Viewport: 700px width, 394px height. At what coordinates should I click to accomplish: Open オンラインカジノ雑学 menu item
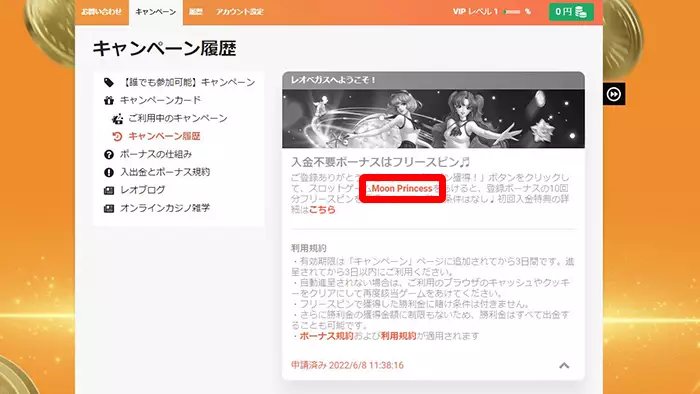(x=165, y=208)
